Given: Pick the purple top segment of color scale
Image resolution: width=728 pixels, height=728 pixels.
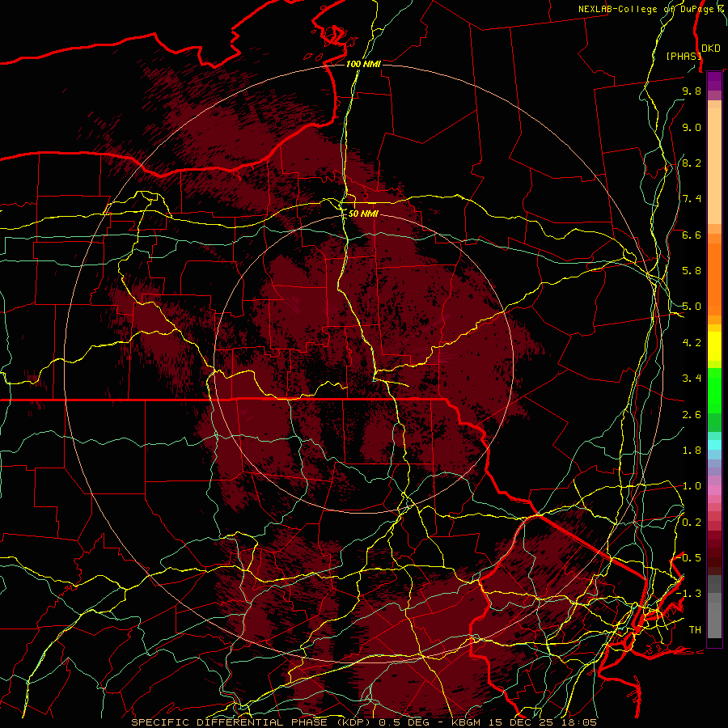Looking at the screenshot, I should click(714, 81).
